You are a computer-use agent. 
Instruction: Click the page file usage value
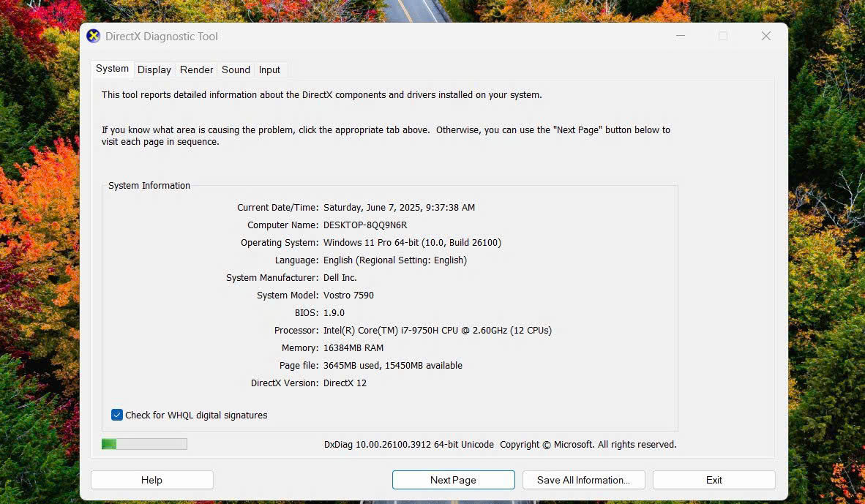(393, 366)
